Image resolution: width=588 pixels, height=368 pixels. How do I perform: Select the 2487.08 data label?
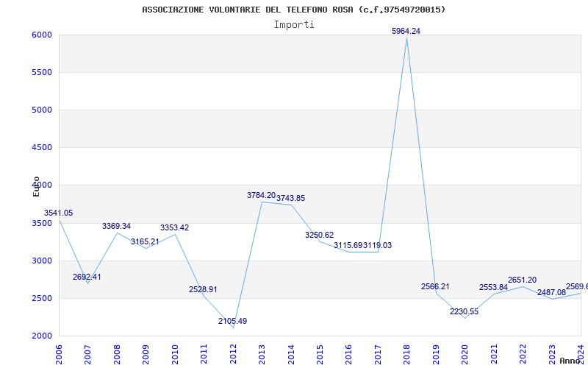coord(551,292)
